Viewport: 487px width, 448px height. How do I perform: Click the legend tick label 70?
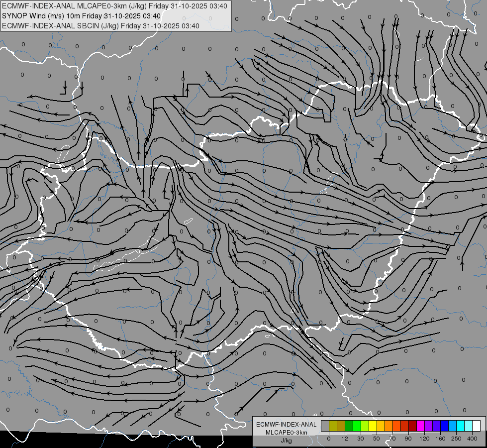coord(392,439)
